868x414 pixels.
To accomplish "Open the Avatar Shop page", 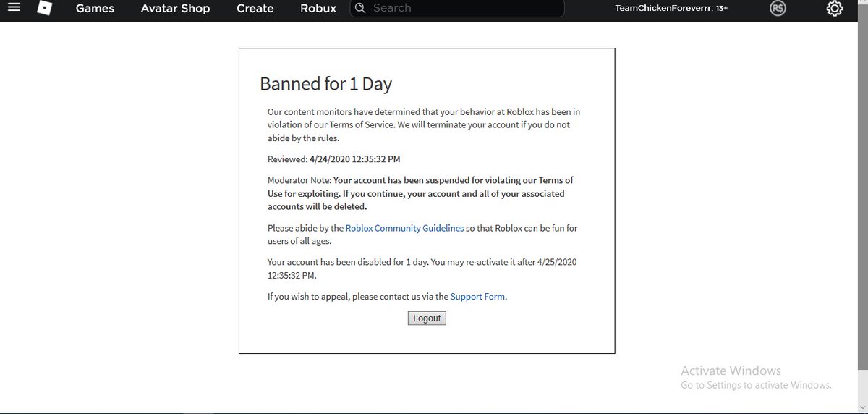I will 175,9.
